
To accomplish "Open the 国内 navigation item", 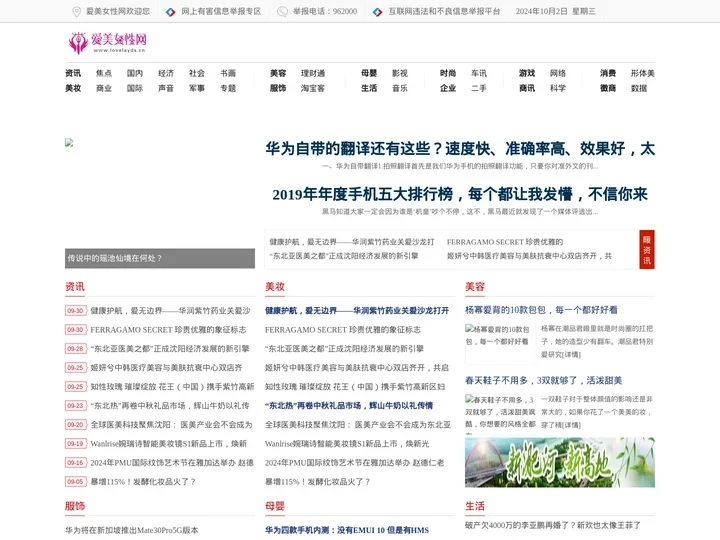I will coord(135,73).
